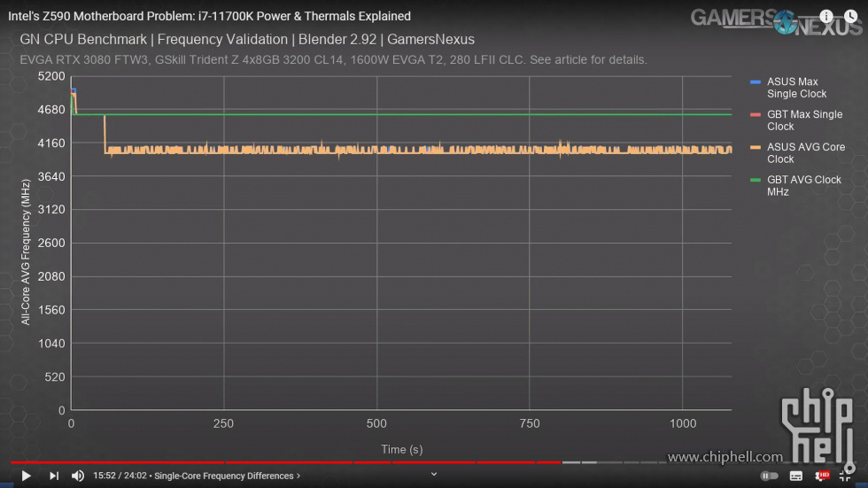This screenshot has height=488, width=868.
Task: Click the 'Time (s)' axis label
Action: tap(402, 449)
